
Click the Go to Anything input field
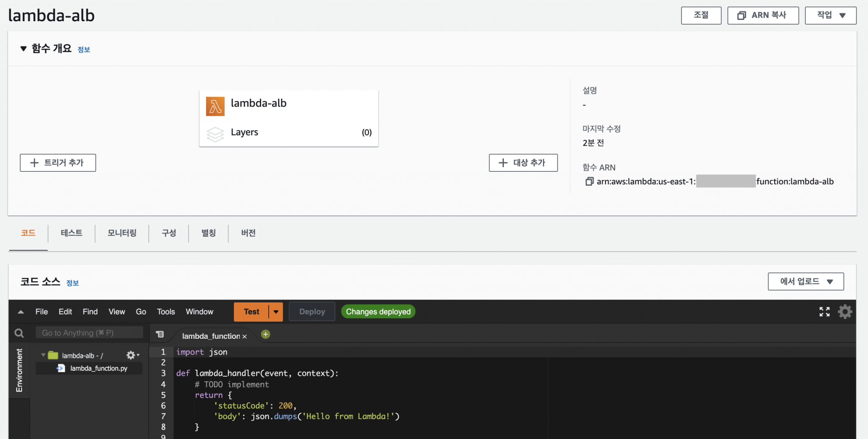coord(89,333)
